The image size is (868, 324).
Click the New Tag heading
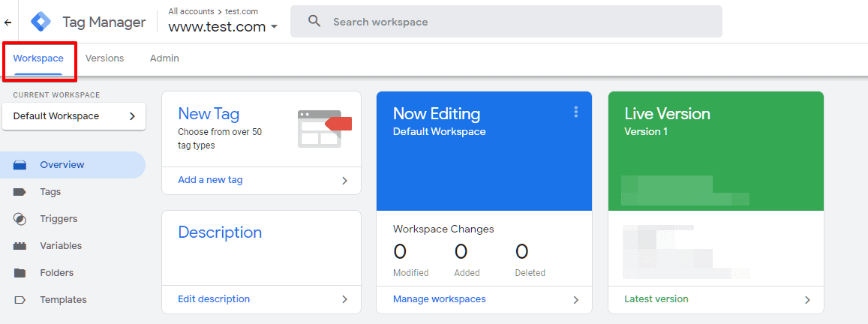click(x=209, y=114)
